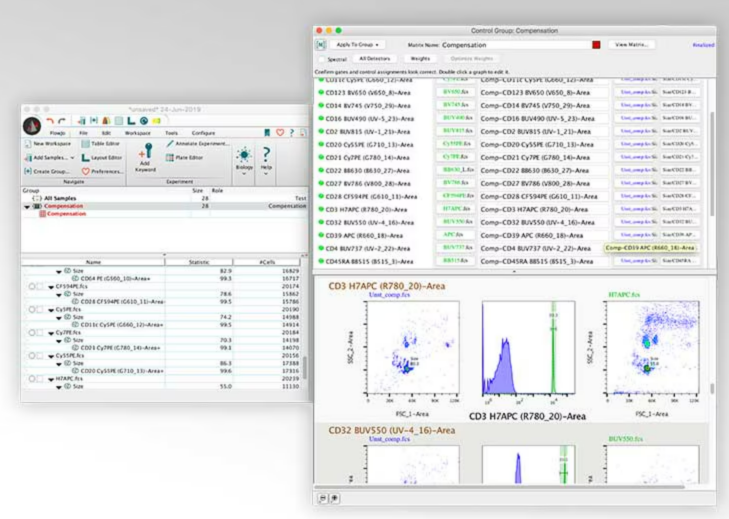Click the matrix icon left of Apply To Group
Screen dimensions: 729x519
321,45
